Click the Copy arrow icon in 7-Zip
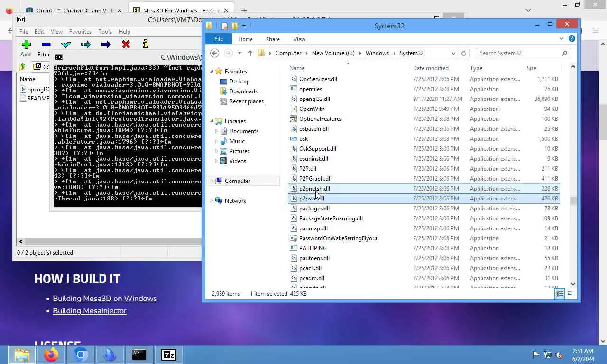Screen dimensions: 607x364 click(x=86, y=45)
